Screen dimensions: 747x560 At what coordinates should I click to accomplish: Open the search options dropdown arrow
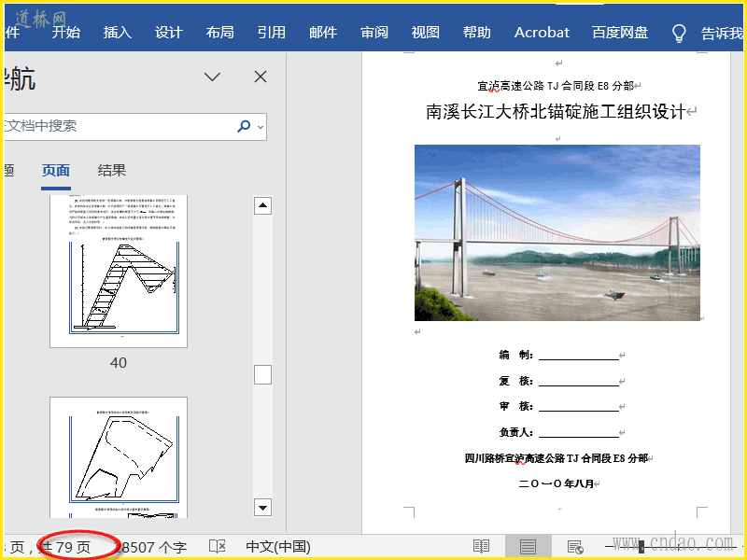click(261, 127)
